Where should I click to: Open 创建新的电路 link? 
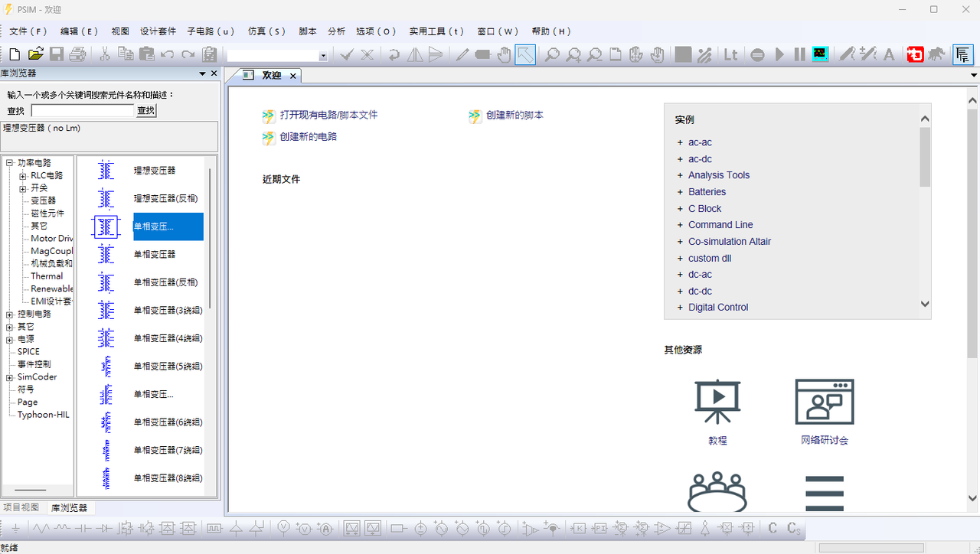[x=308, y=137]
